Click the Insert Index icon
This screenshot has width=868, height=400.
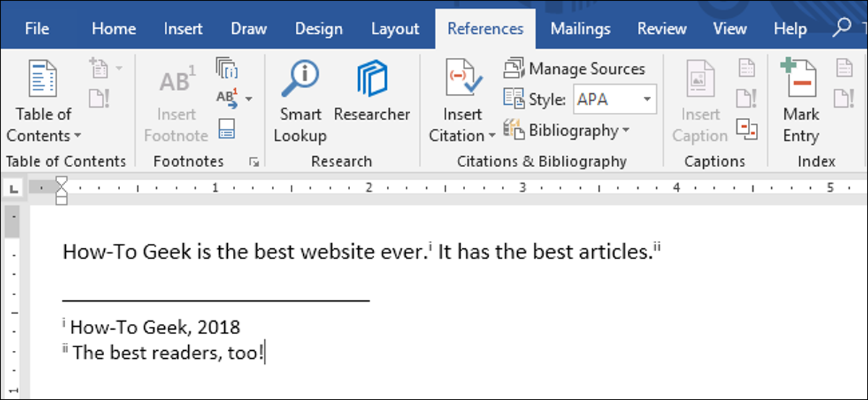844,69
